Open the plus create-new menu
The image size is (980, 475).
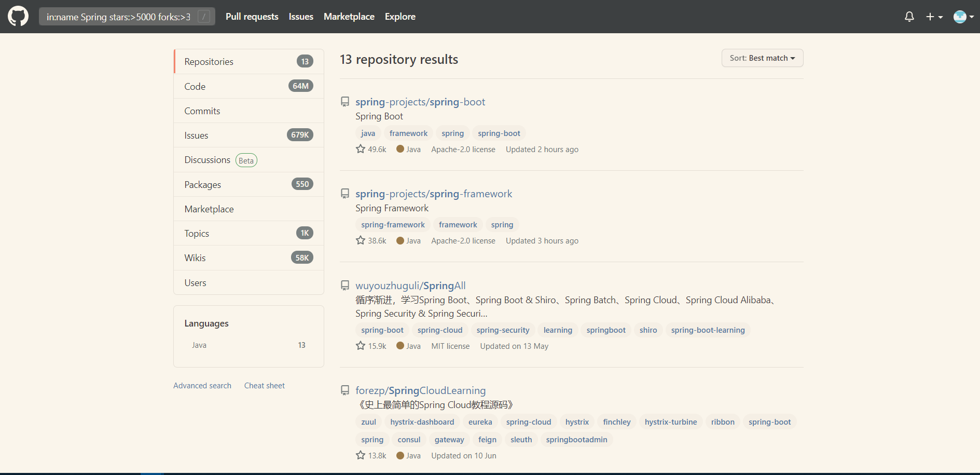934,17
